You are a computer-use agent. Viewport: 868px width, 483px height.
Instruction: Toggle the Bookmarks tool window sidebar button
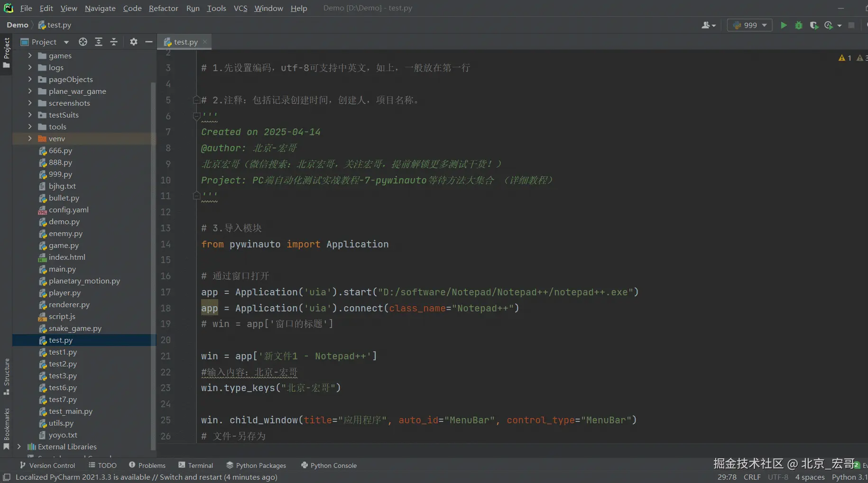(7, 429)
